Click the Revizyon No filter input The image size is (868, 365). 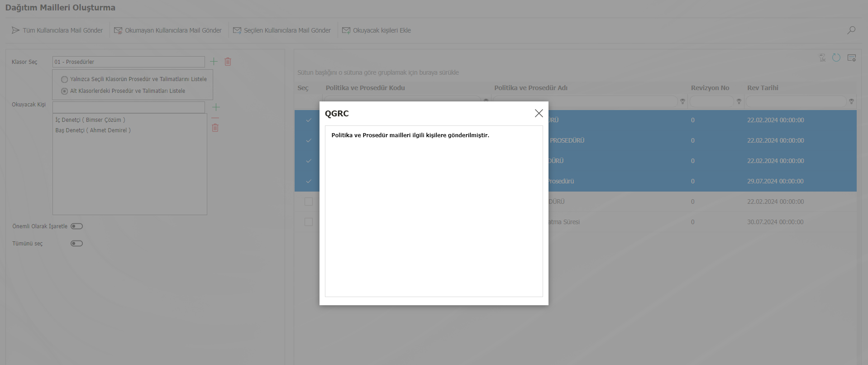point(712,101)
